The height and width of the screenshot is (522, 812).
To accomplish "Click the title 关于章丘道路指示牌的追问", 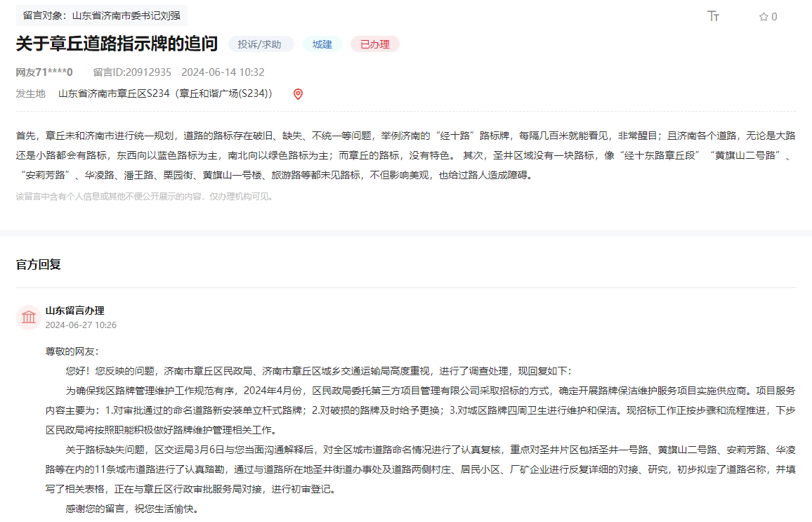I will 117,44.
